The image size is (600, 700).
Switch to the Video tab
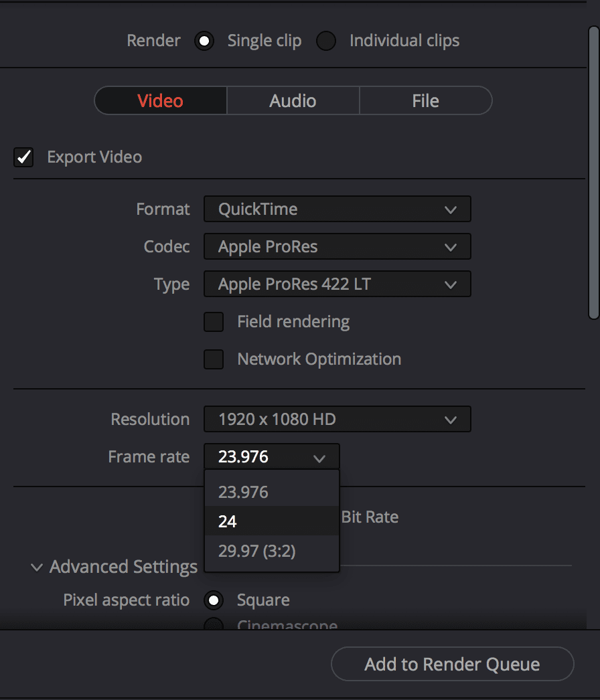[x=161, y=101]
